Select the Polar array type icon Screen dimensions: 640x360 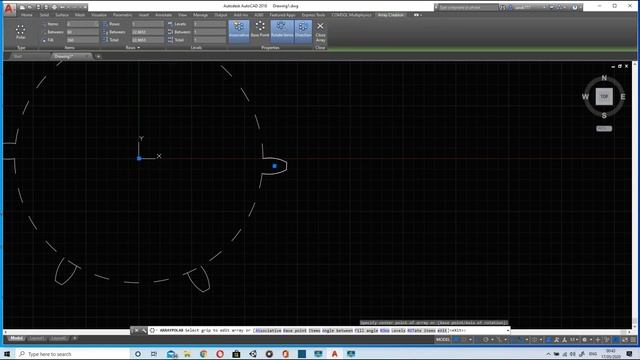coord(21,31)
